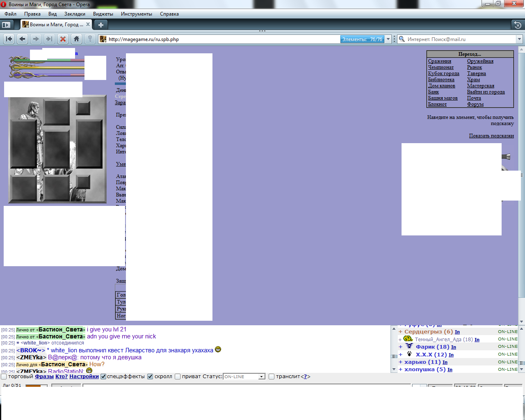The width and height of the screenshot is (525, 420).
Task: Expand the plus next to харько
Action: (400, 362)
